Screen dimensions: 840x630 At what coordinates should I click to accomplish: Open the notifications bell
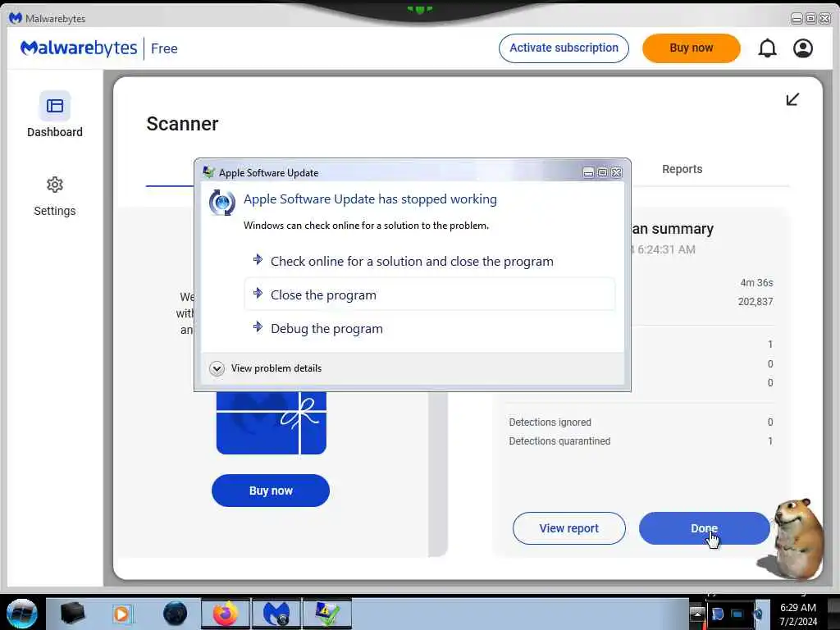767,48
